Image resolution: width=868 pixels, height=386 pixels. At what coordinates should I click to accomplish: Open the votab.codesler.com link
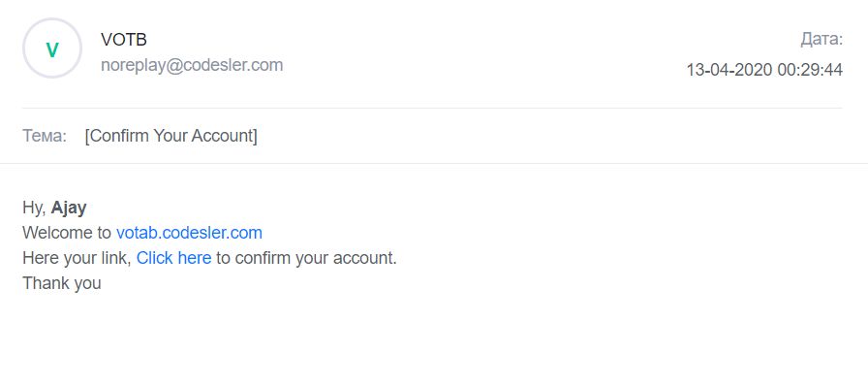pos(189,233)
